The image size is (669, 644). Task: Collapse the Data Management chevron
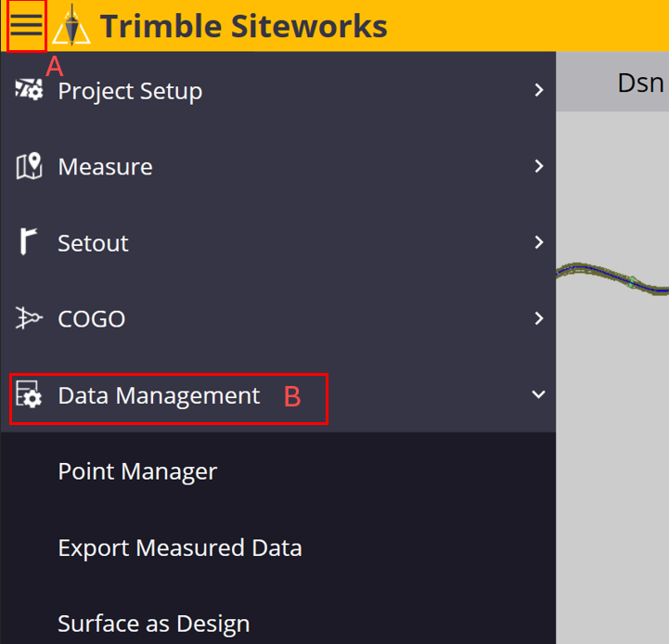538,393
